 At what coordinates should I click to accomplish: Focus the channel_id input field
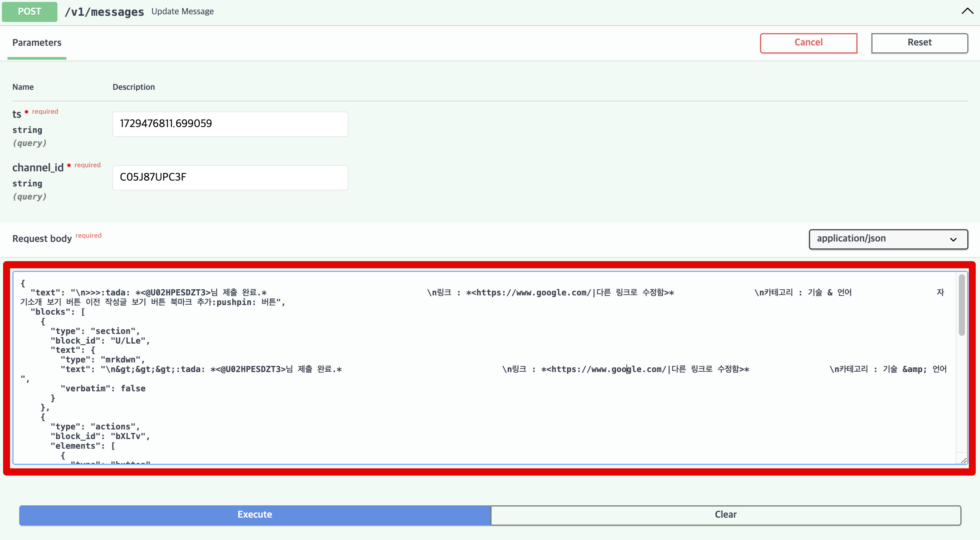pos(230,178)
